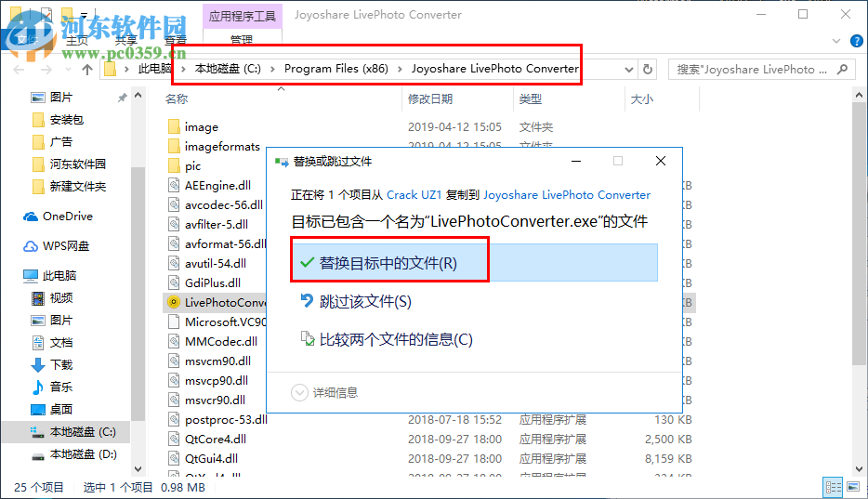Open the 广告 quick access folder
The width and height of the screenshot is (868, 499).
pyautogui.click(x=52, y=141)
